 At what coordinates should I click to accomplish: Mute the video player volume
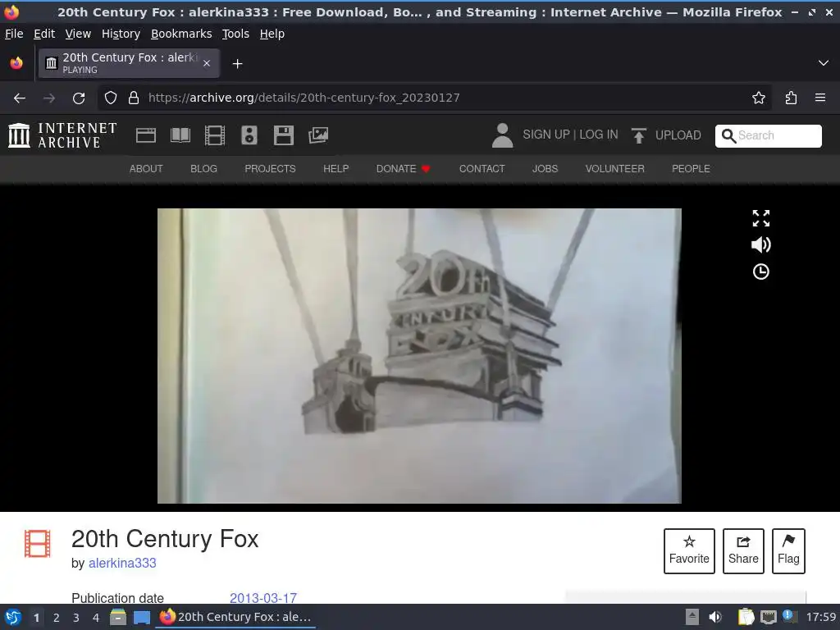[x=760, y=244]
